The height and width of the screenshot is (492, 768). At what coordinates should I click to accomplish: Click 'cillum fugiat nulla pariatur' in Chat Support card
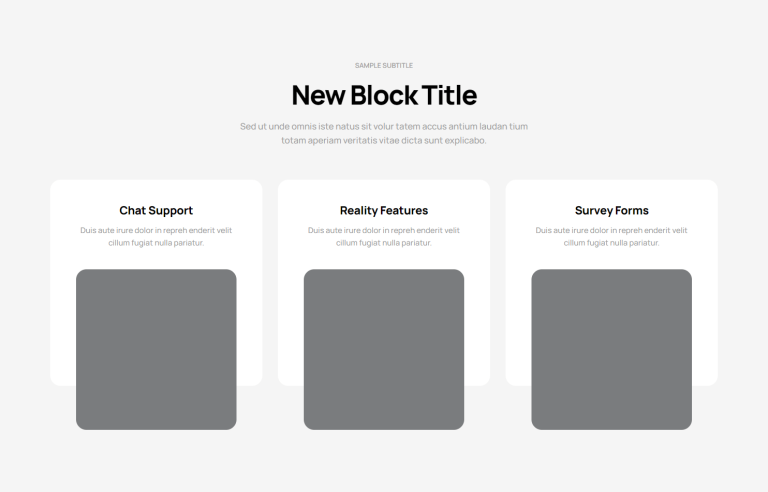tap(156, 243)
